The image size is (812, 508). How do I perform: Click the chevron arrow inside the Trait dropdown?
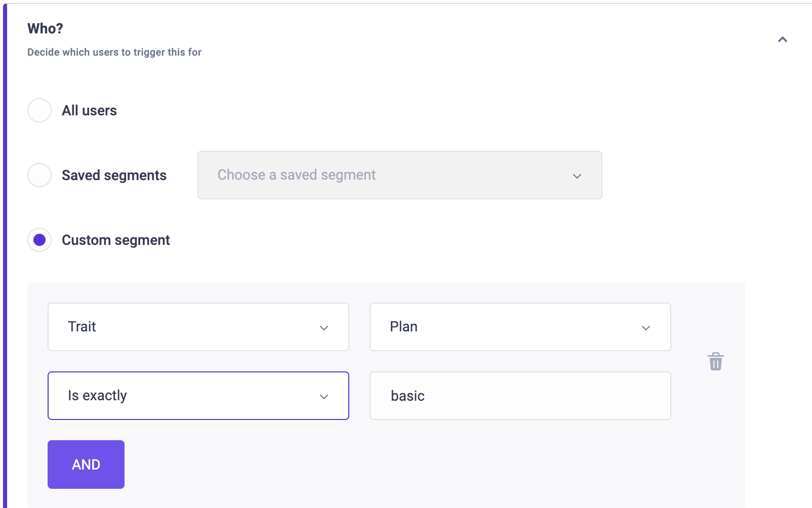pyautogui.click(x=324, y=328)
